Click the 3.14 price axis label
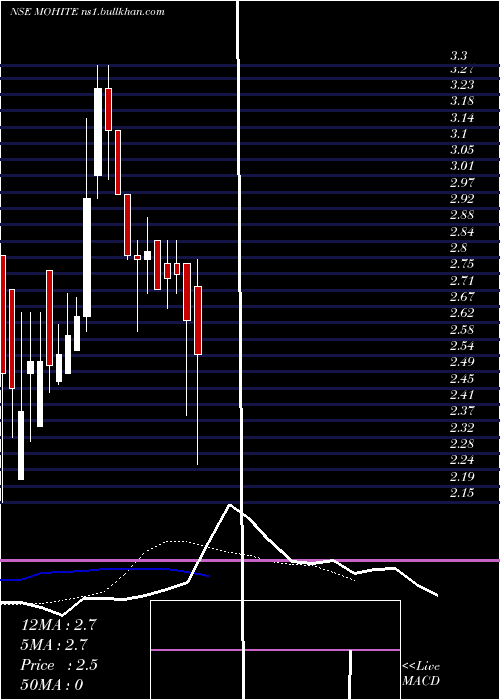The height and width of the screenshot is (700, 500). tap(462, 118)
